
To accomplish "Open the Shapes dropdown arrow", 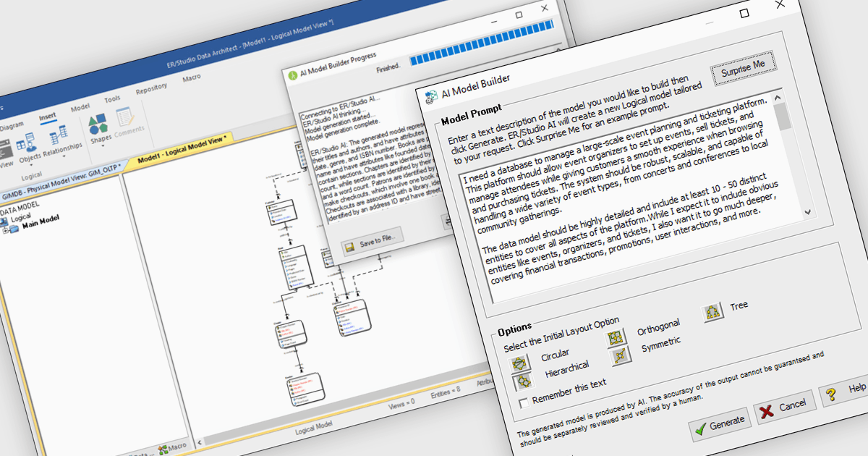I will tap(103, 144).
